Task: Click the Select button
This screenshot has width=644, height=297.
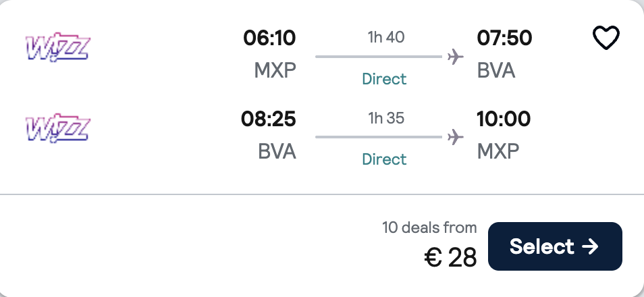Action: click(x=554, y=246)
